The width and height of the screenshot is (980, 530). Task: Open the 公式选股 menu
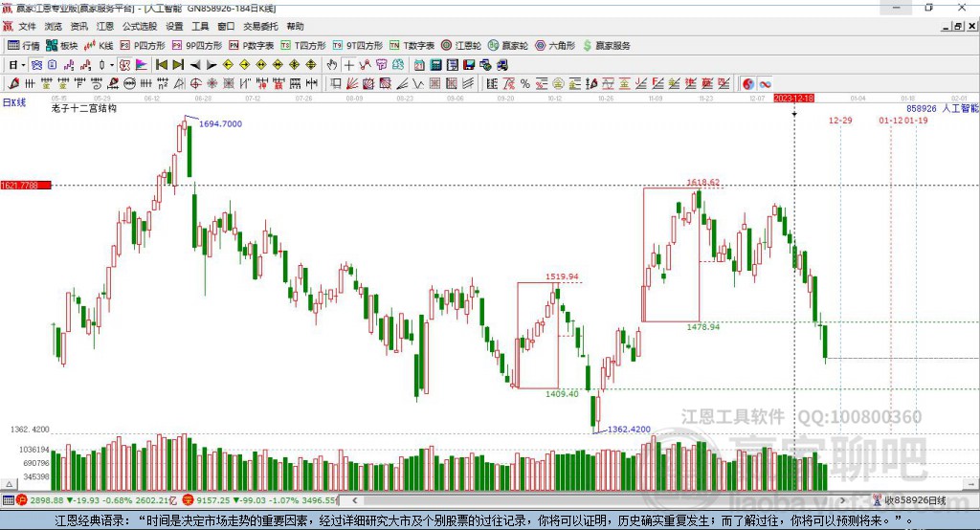coord(140,26)
